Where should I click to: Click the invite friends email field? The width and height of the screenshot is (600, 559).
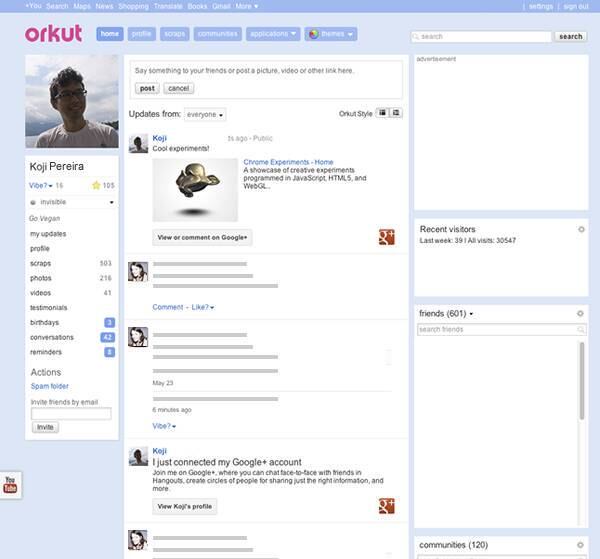(x=71, y=413)
